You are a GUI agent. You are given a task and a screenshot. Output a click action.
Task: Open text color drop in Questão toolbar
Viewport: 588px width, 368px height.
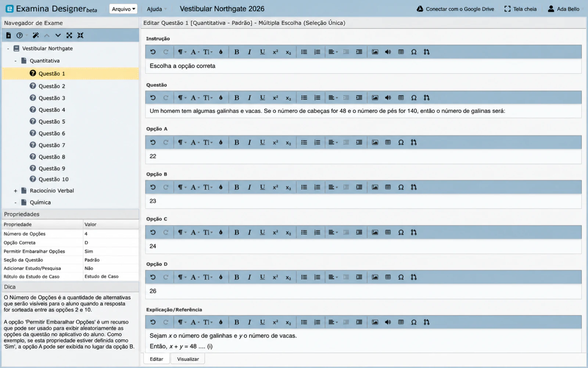220,98
